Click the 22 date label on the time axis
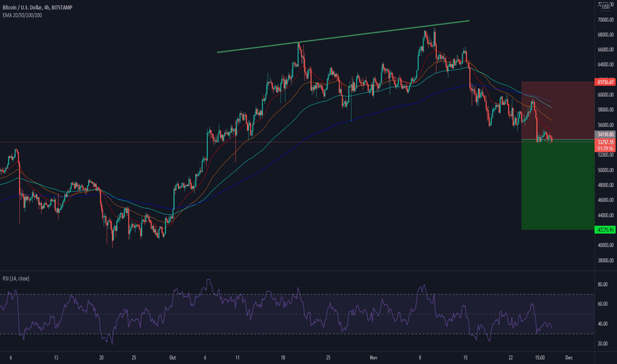The height and width of the screenshot is (364, 617). tap(510, 357)
